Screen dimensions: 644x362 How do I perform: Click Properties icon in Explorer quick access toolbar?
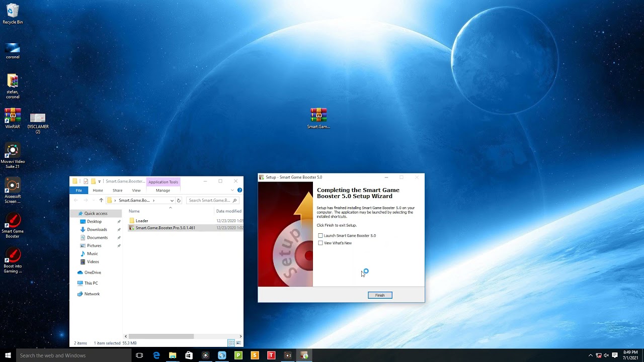coord(86,182)
